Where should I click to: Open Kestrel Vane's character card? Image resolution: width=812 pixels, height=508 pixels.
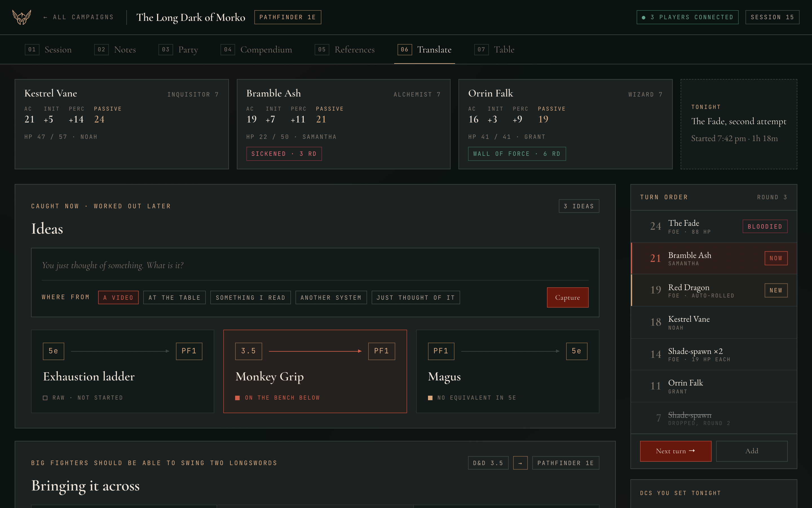(122, 124)
